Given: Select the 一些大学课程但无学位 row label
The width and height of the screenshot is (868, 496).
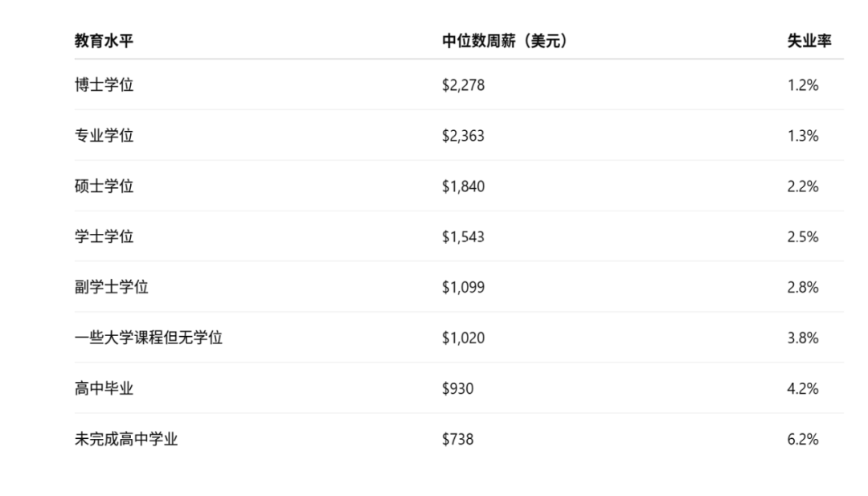Looking at the screenshot, I should click(149, 338).
